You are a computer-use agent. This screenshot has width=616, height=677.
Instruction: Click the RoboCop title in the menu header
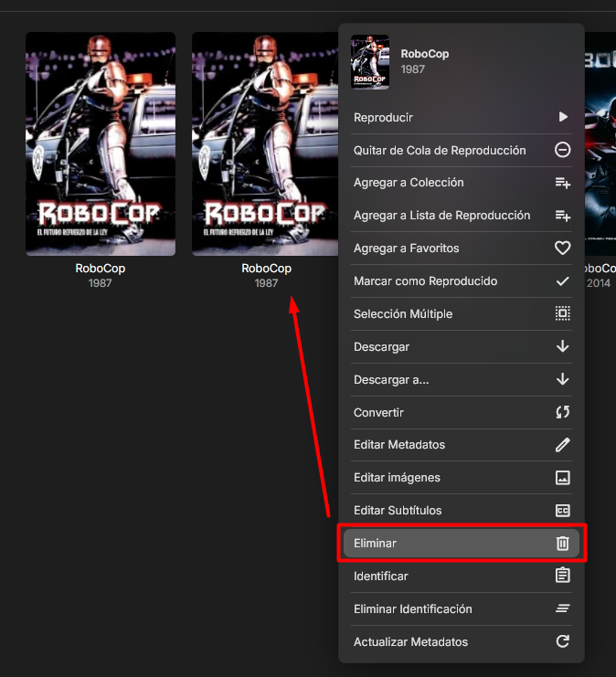425,54
